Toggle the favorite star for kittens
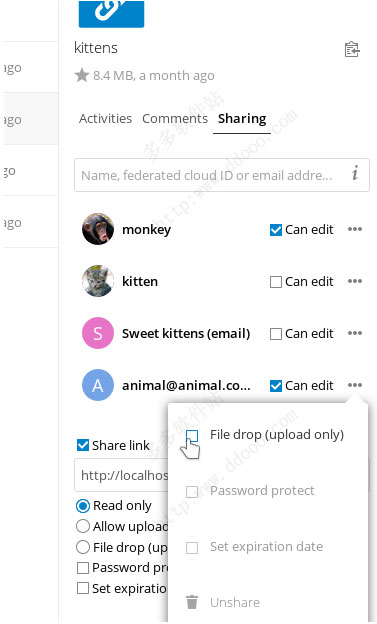 coord(82,75)
